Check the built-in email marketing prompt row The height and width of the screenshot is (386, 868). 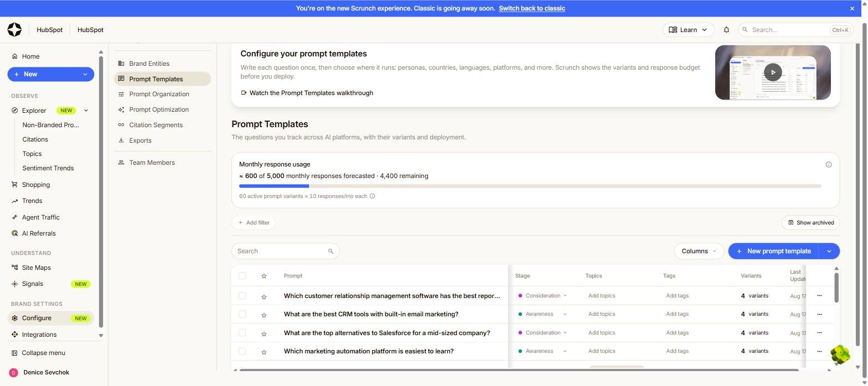point(242,314)
